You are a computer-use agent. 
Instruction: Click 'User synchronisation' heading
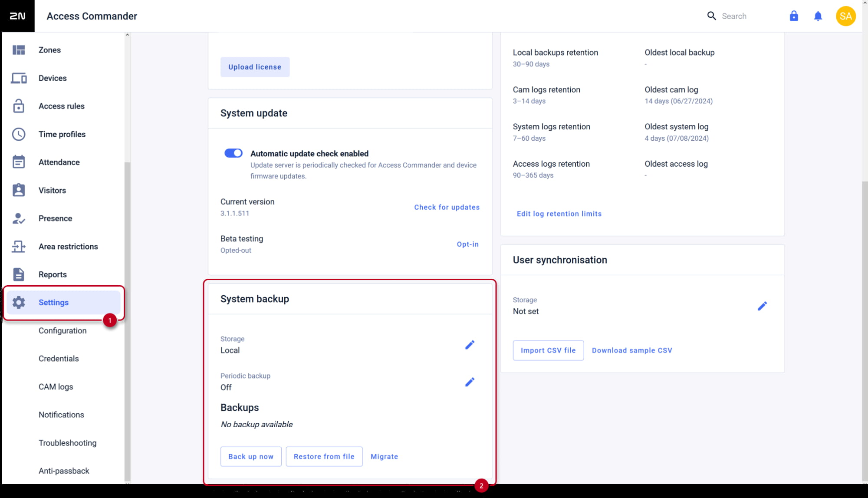560,260
